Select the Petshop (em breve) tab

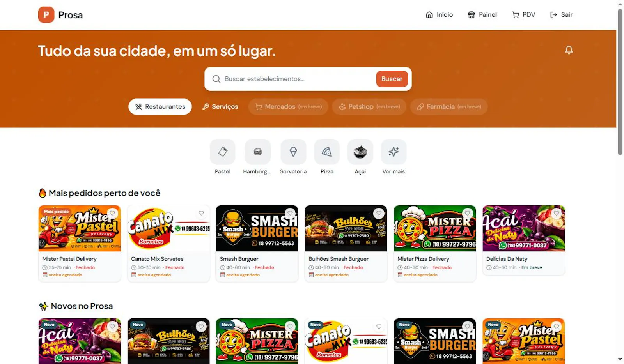(369, 107)
